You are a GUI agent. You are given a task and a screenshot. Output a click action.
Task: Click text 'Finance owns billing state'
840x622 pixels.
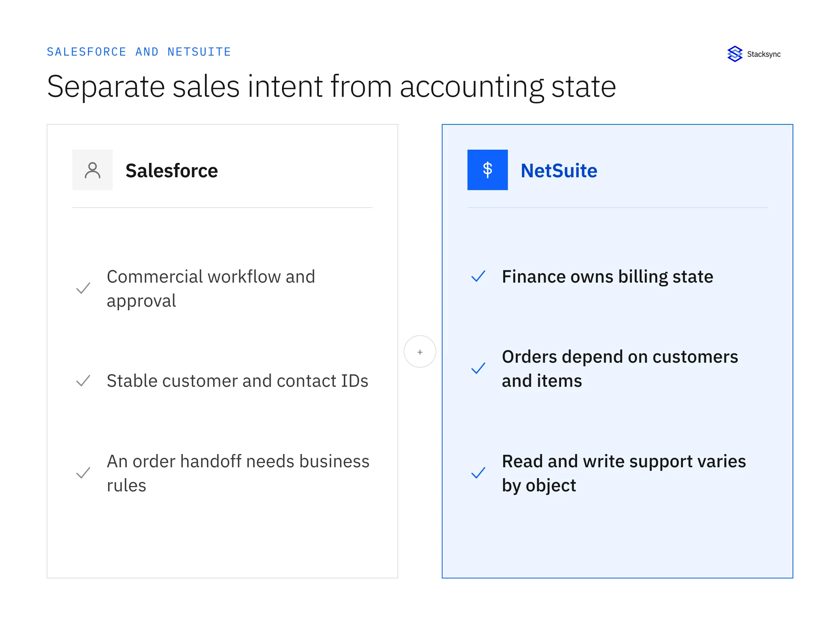607,277
